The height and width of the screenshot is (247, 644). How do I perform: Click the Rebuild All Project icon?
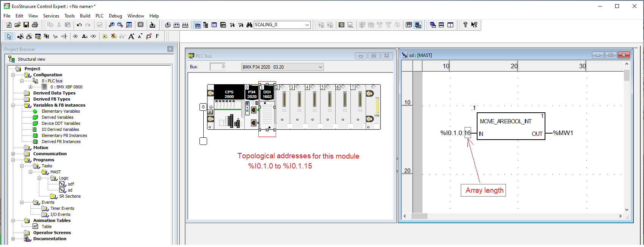pyautogui.click(x=185, y=25)
